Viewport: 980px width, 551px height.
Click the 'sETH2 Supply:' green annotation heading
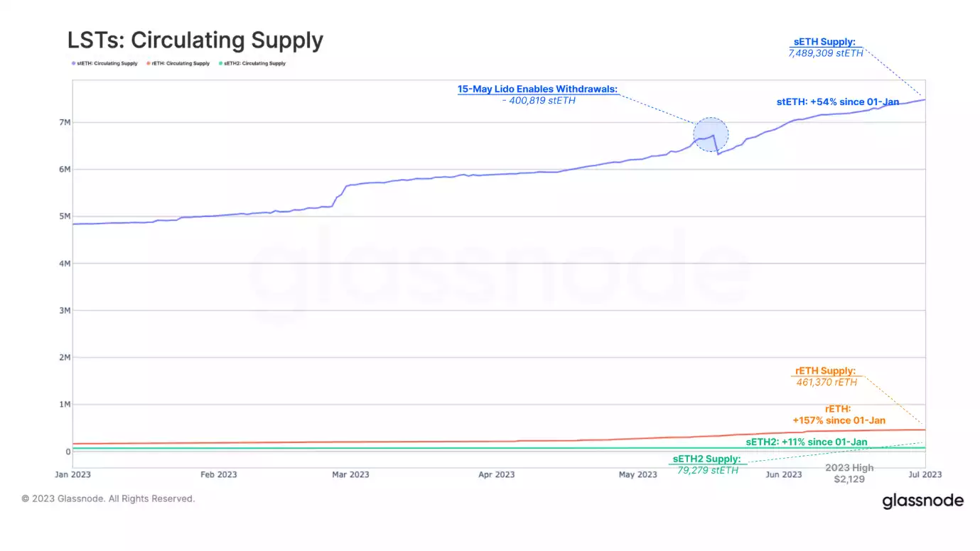706,459
